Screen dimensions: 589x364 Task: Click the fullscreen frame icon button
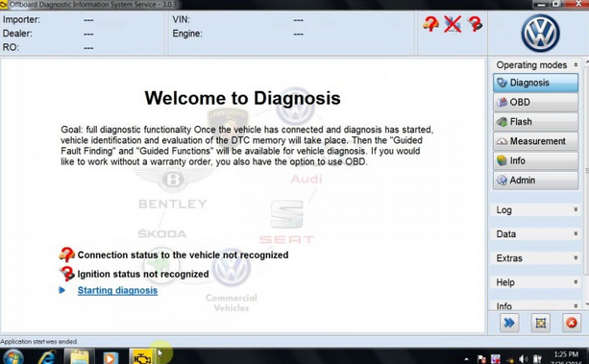[x=541, y=323]
